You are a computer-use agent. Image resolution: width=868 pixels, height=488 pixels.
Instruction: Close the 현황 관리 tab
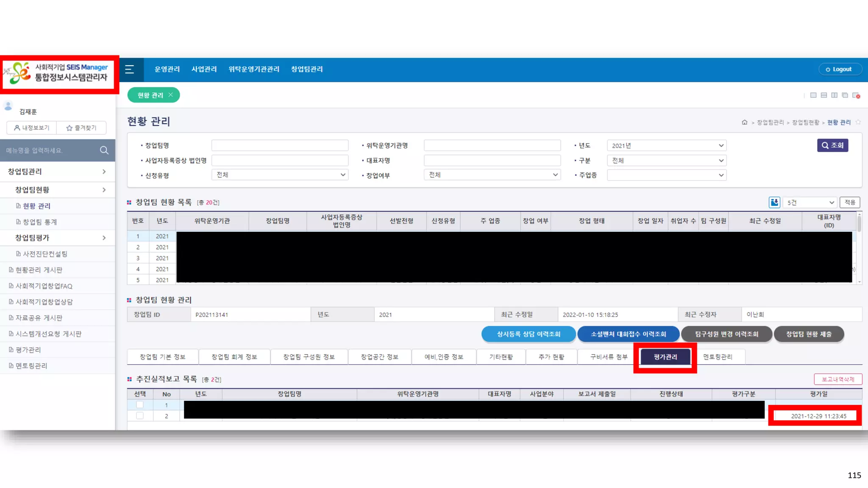click(x=170, y=95)
